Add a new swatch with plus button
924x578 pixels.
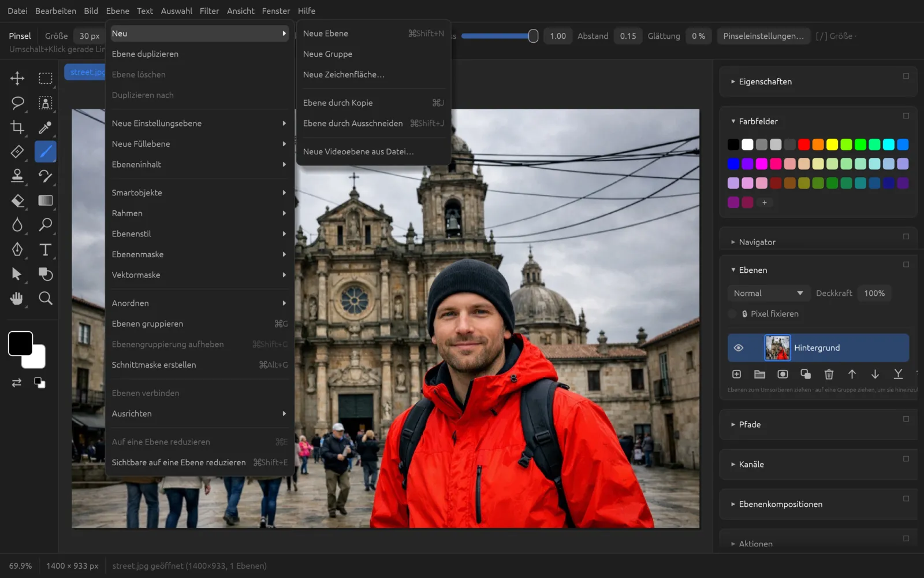pos(764,202)
